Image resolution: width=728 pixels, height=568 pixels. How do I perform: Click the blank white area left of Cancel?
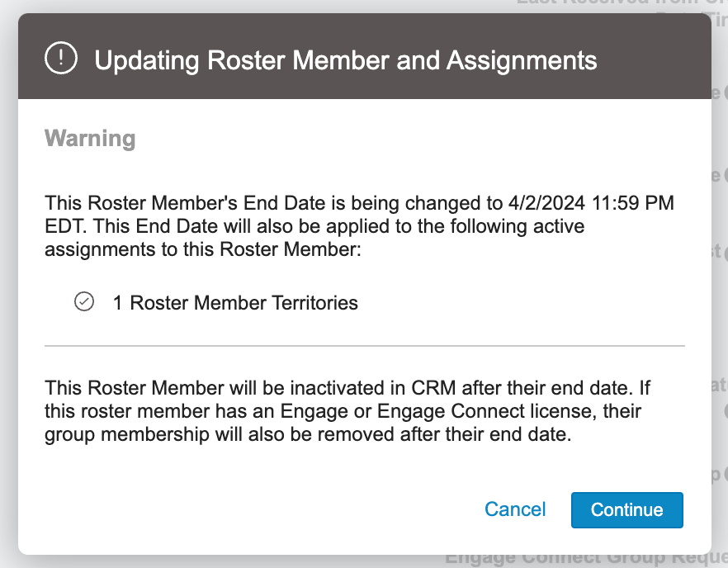(248, 509)
